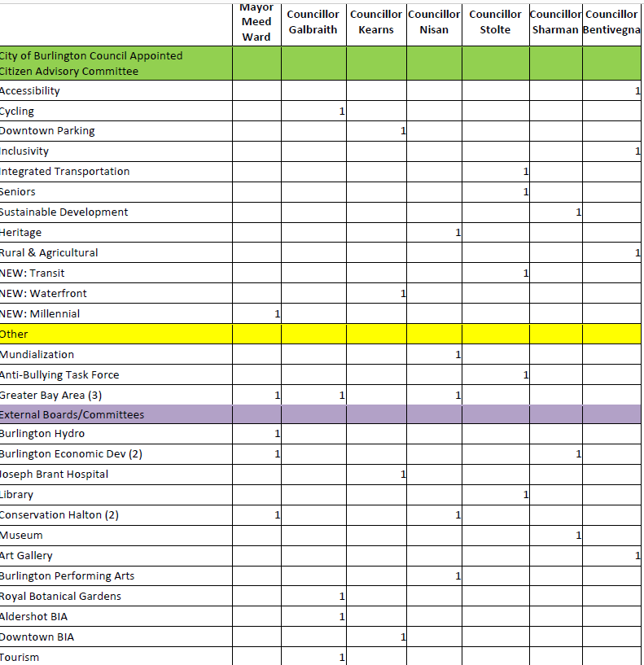Image resolution: width=644 pixels, height=665 pixels.
Task: Select Nisan's 1 in Mundialization row
Action: [x=458, y=355]
